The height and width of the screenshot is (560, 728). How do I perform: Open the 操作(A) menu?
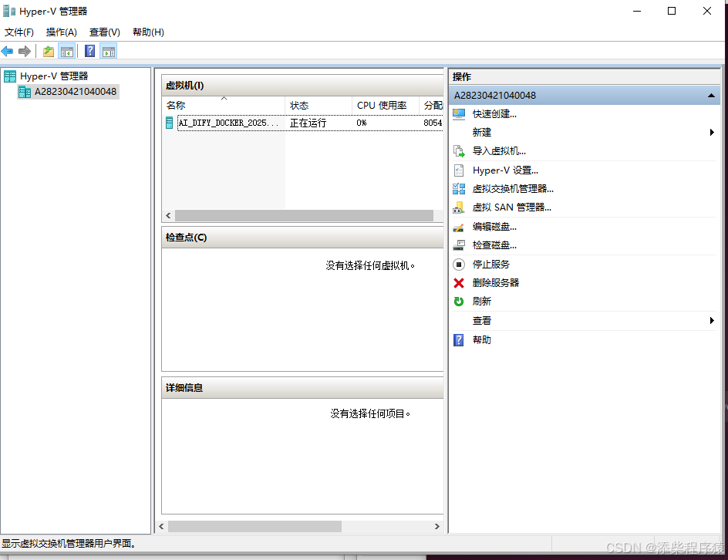coord(61,32)
